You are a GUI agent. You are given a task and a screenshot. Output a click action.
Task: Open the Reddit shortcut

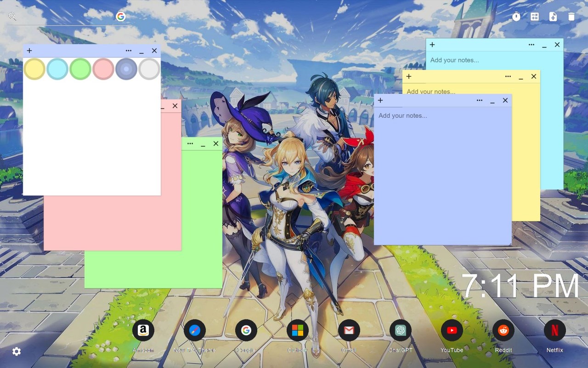503,330
